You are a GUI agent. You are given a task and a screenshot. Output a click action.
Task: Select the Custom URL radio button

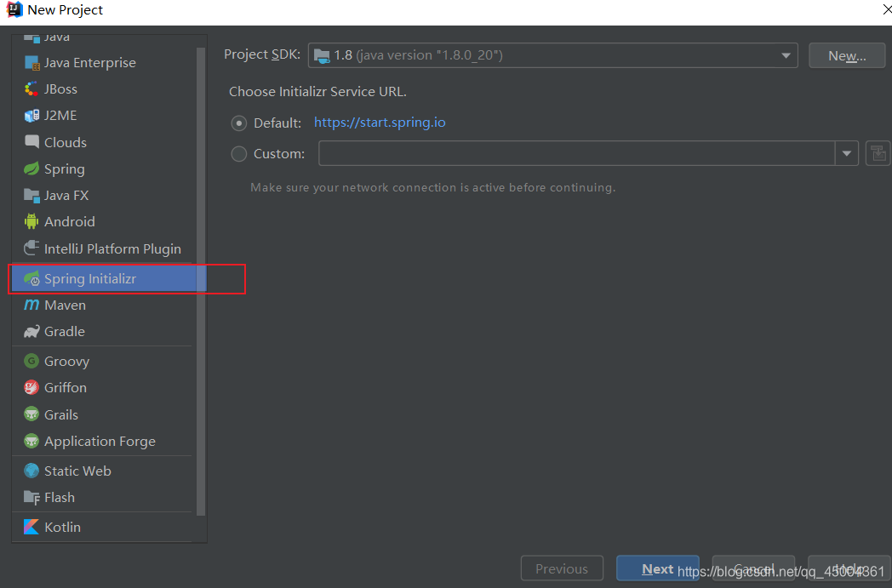coord(239,153)
